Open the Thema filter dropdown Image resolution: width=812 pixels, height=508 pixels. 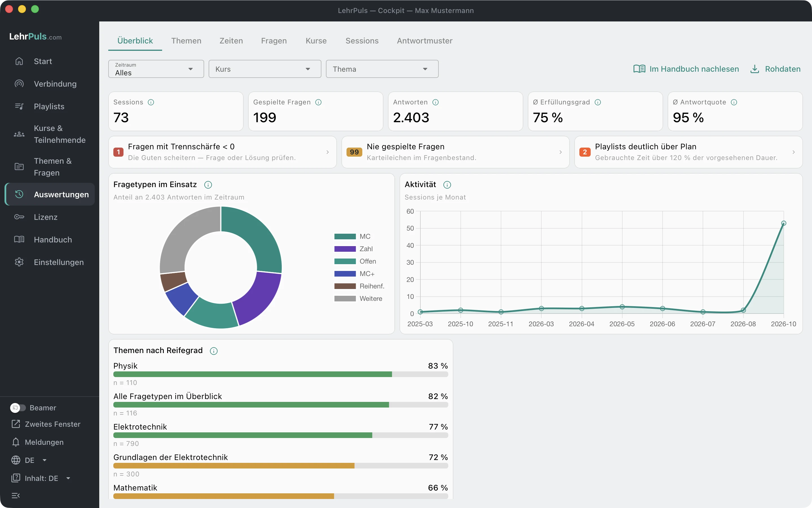(382, 69)
